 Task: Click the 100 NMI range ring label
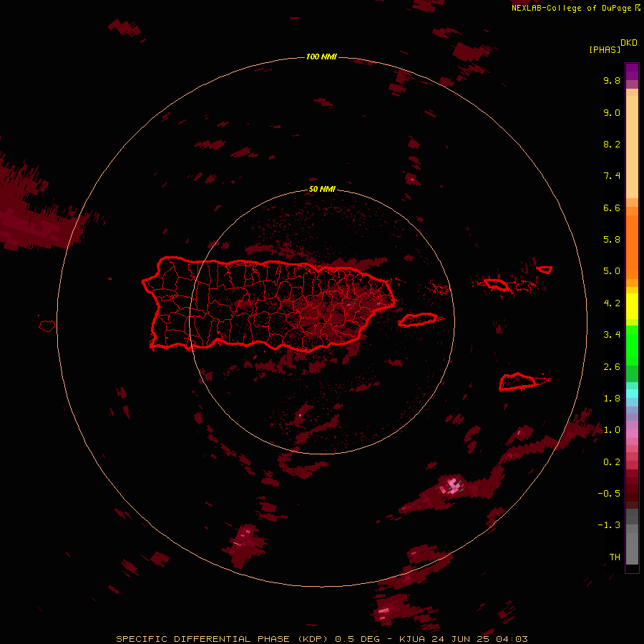click(x=321, y=57)
